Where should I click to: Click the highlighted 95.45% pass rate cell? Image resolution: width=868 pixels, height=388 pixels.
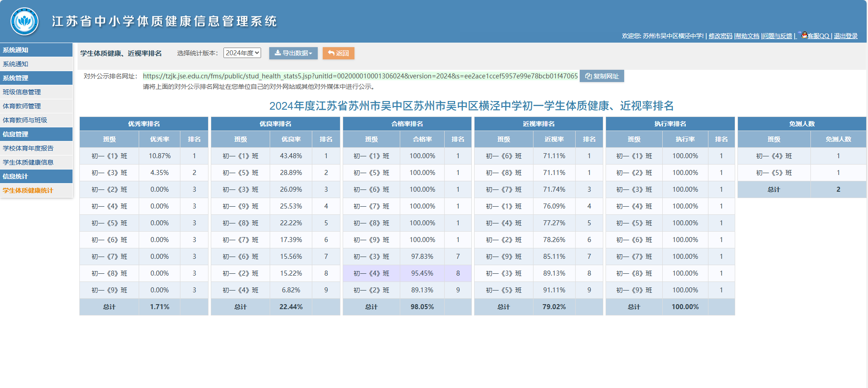coord(422,273)
